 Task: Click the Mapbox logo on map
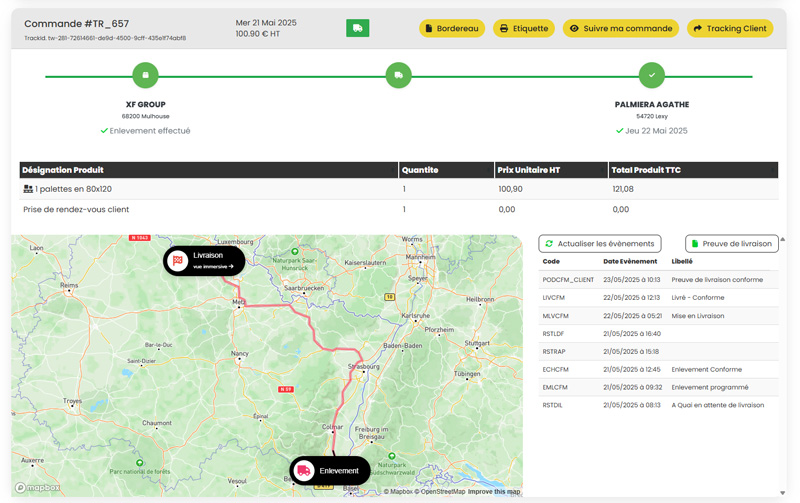coord(38,488)
